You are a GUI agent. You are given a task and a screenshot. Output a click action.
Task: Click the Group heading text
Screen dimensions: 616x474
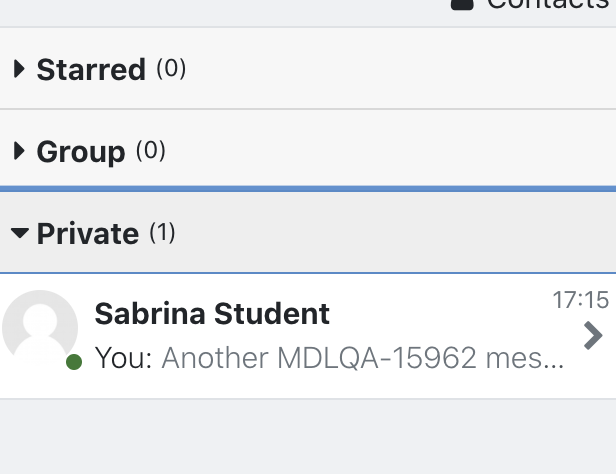tap(81, 152)
